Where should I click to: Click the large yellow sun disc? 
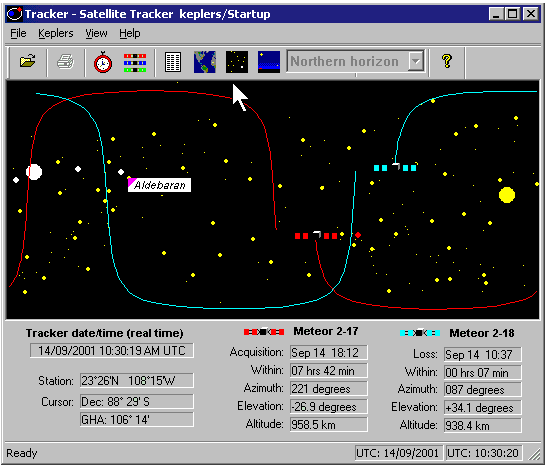[x=507, y=195]
